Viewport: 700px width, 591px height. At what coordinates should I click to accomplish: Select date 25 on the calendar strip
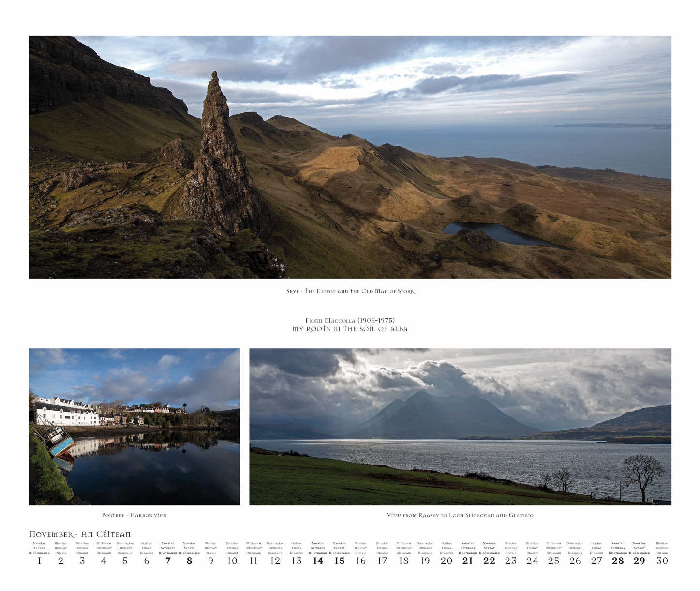click(553, 561)
